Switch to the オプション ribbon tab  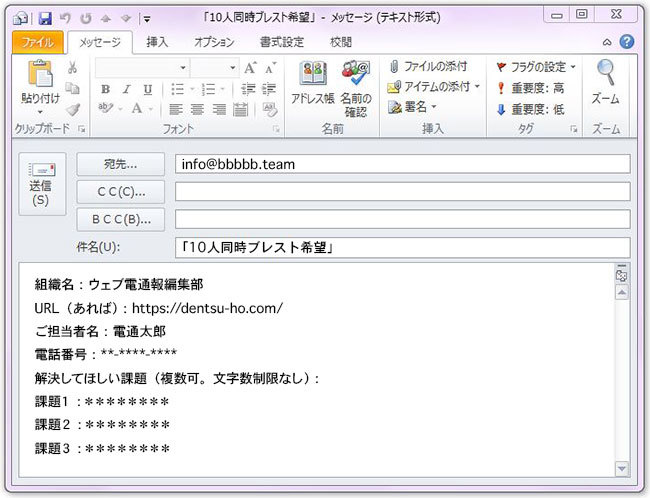tap(214, 42)
